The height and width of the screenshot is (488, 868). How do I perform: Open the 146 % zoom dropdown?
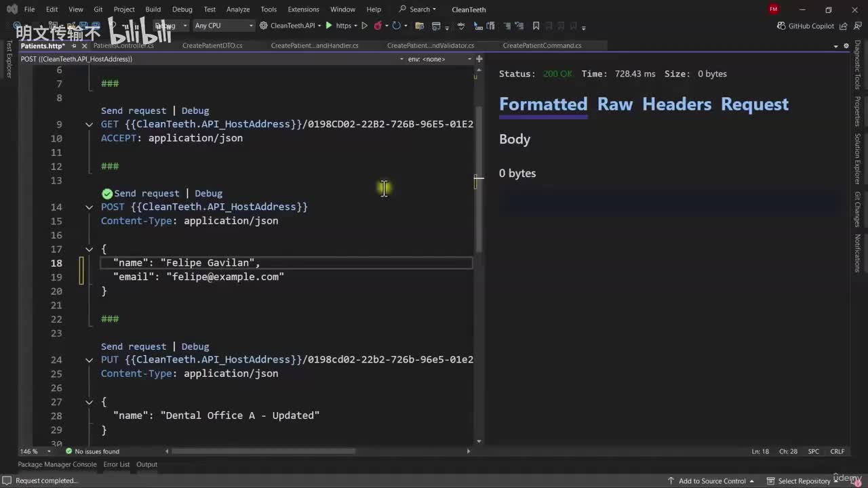pos(37,451)
